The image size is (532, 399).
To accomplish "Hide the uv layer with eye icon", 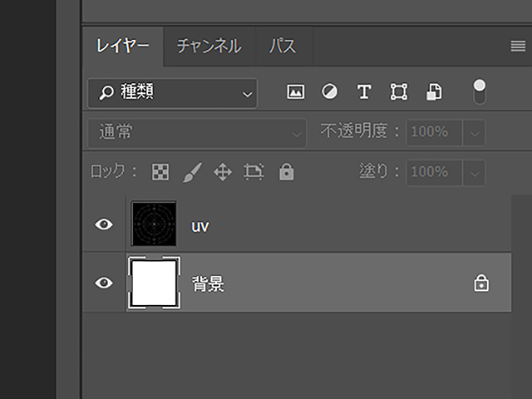I will 104,224.
